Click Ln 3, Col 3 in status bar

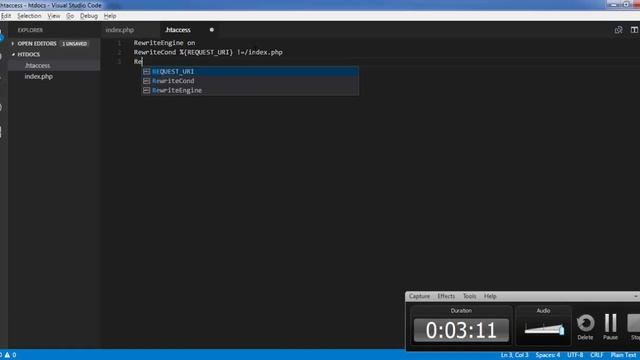514,355
